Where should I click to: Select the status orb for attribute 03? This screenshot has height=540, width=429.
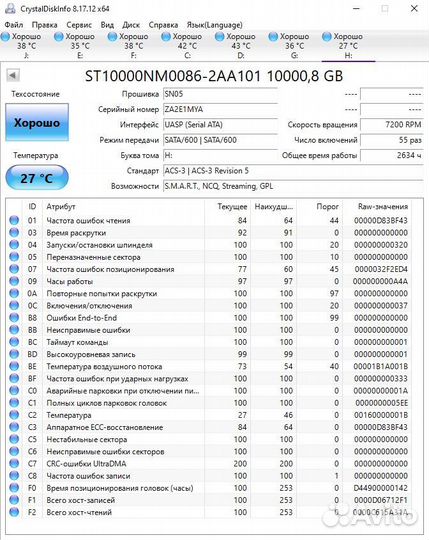(x=14, y=232)
